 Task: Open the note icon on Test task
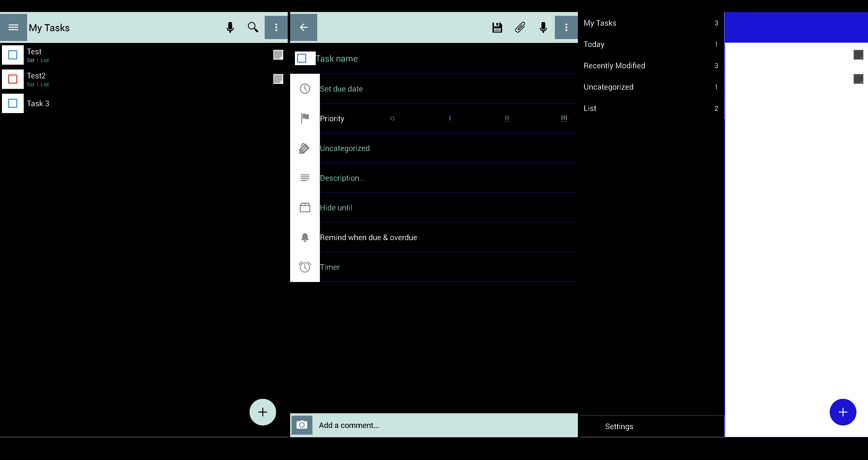(278, 55)
